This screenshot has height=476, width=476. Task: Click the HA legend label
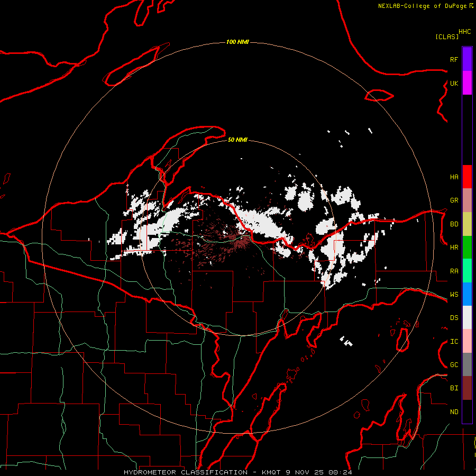(x=454, y=177)
